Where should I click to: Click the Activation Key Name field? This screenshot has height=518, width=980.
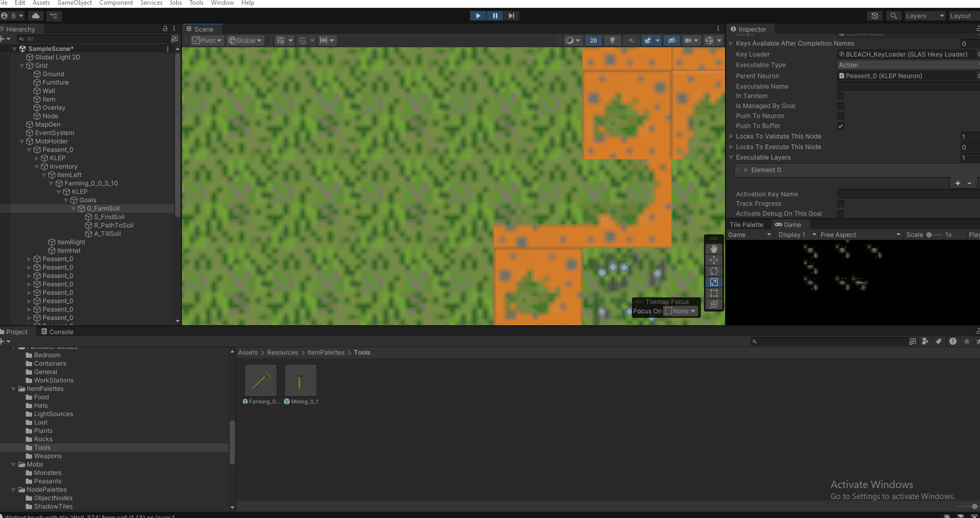[908, 194]
